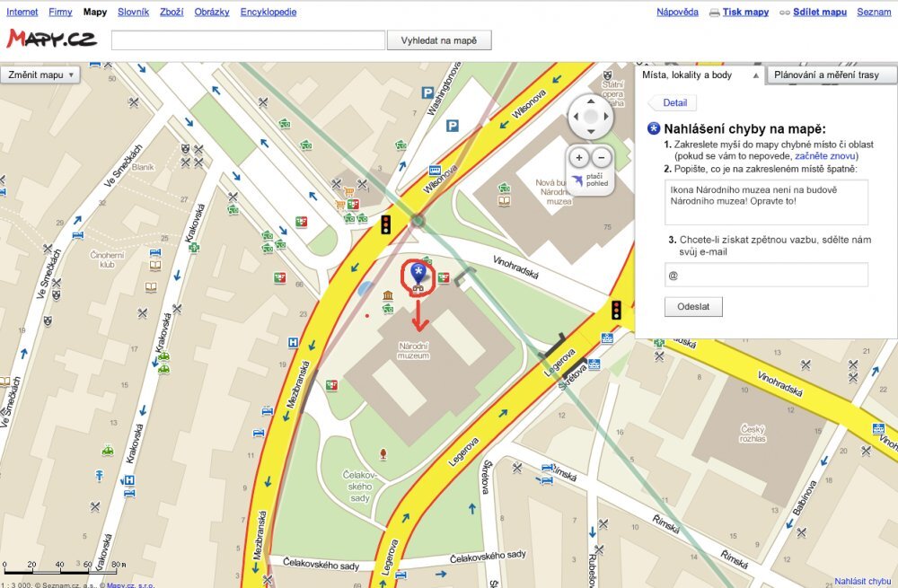This screenshot has height=588, width=898.
Task: Click the hospital H icon on Mezibranská
Action: click(x=293, y=342)
